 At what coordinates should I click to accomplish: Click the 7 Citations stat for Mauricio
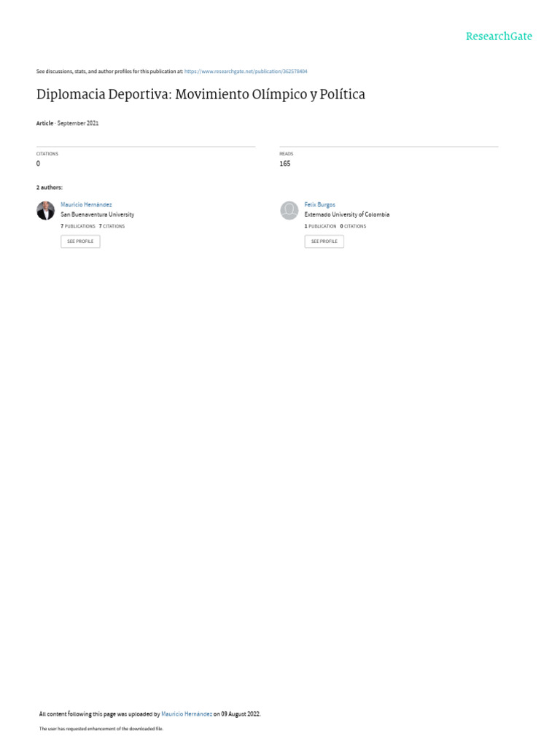coord(112,226)
